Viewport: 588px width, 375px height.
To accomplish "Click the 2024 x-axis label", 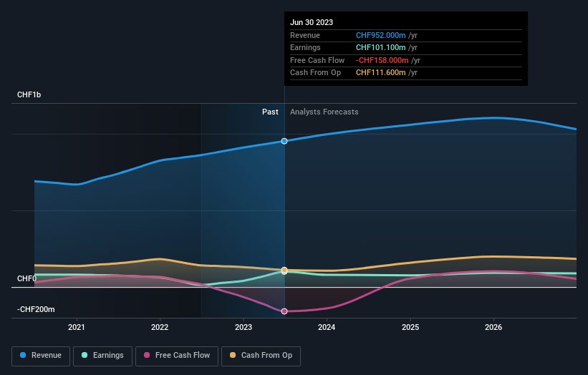I will pyautogui.click(x=327, y=328).
